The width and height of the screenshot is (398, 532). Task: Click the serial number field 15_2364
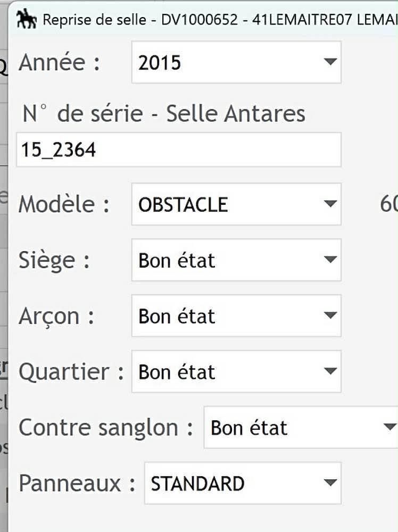(x=178, y=150)
